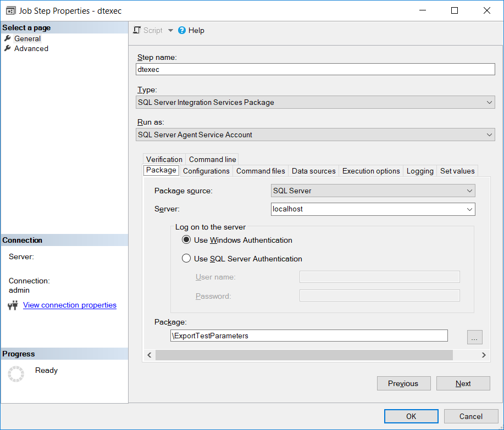Click inside the Step name field

pyautogui.click(x=315, y=69)
